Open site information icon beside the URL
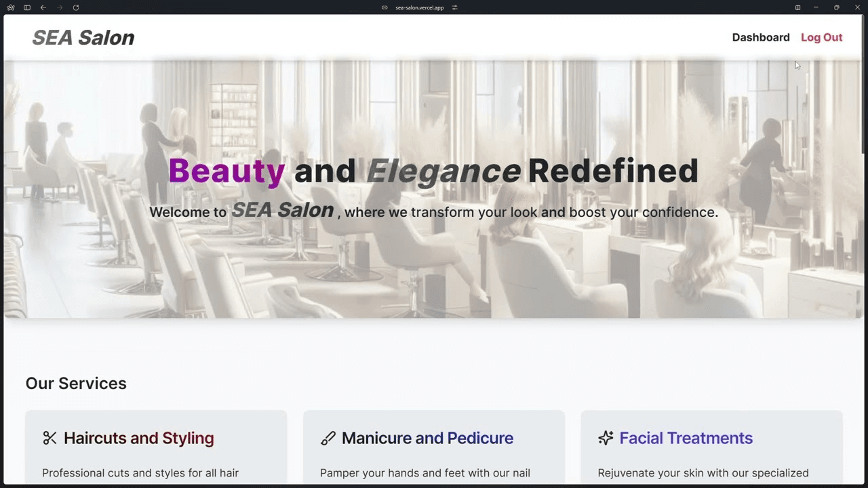868x488 pixels. point(385,7)
